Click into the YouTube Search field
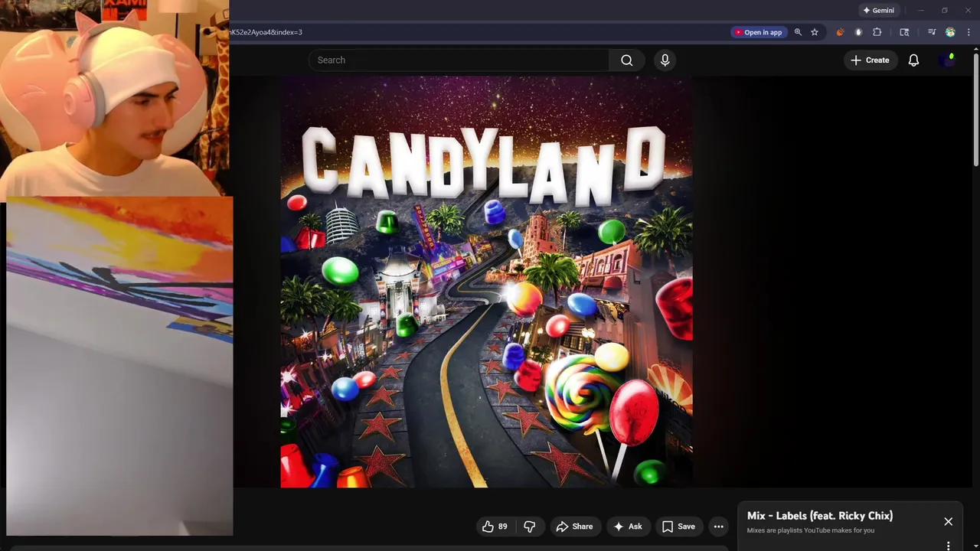 pos(459,60)
